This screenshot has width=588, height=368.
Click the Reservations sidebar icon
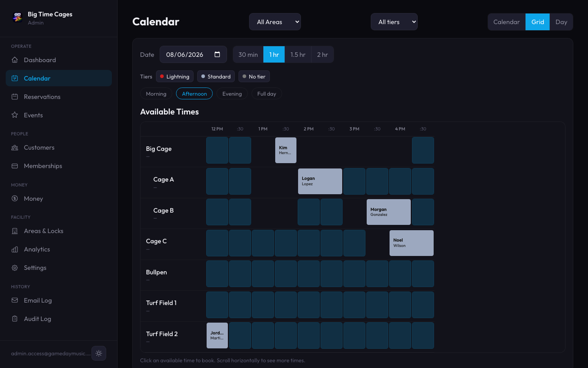click(x=15, y=96)
